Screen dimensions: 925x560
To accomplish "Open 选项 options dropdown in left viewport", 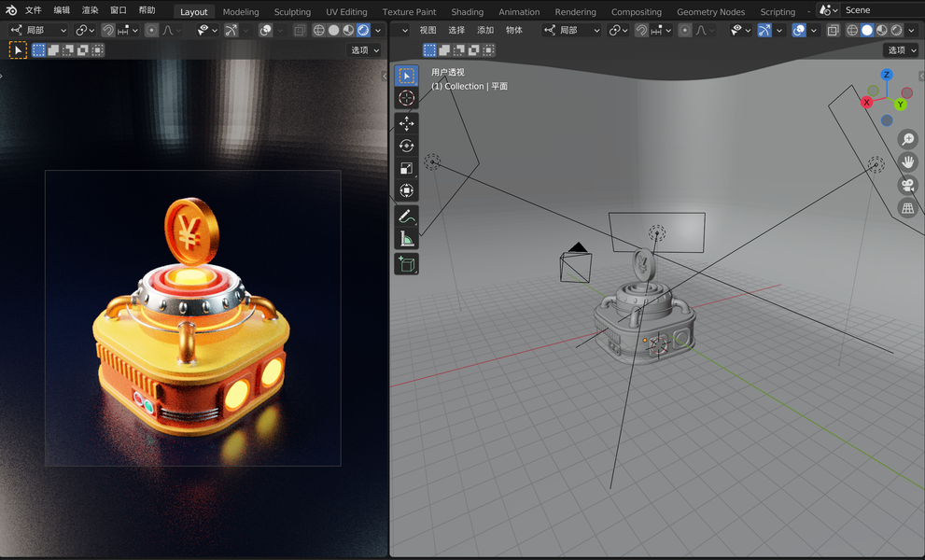I will click(365, 50).
